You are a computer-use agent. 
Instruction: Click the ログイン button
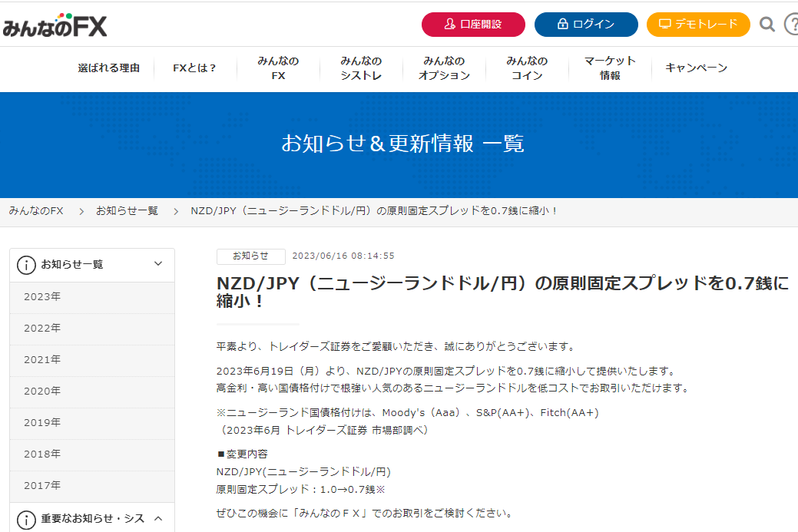point(586,25)
